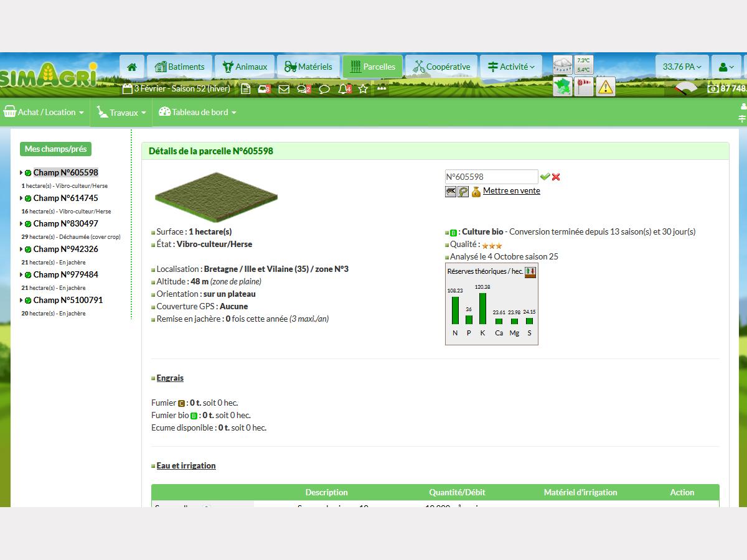Screen dimensions: 747x560
Task: Open the notifications bell icon
Action: pos(343,89)
